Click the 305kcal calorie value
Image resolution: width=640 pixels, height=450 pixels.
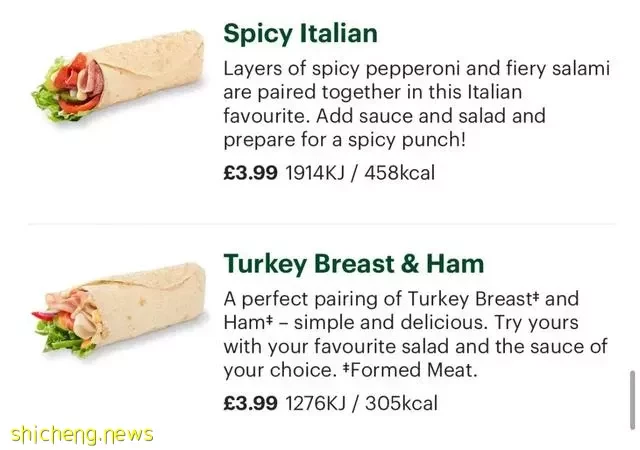(401, 403)
